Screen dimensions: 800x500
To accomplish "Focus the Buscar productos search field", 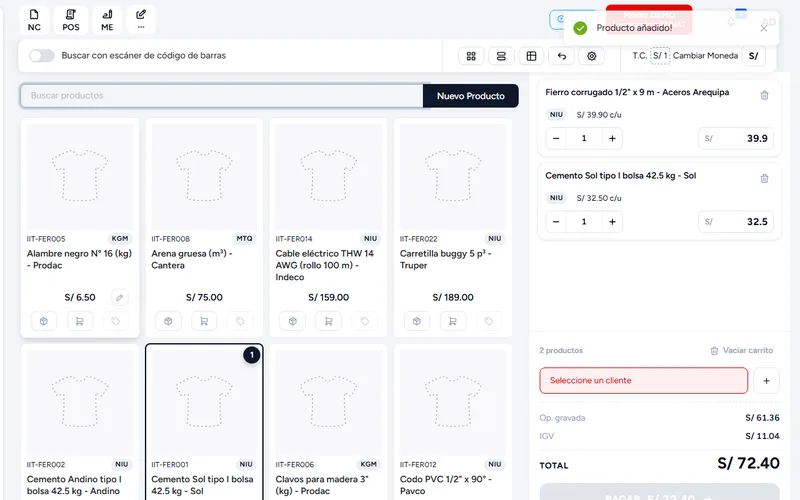I will [221, 95].
